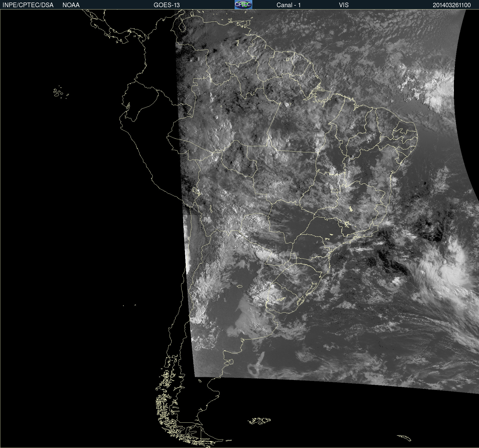The height and width of the screenshot is (448, 479).
Task: Click the 'Canal - 1' channel label
Action: click(x=289, y=5)
